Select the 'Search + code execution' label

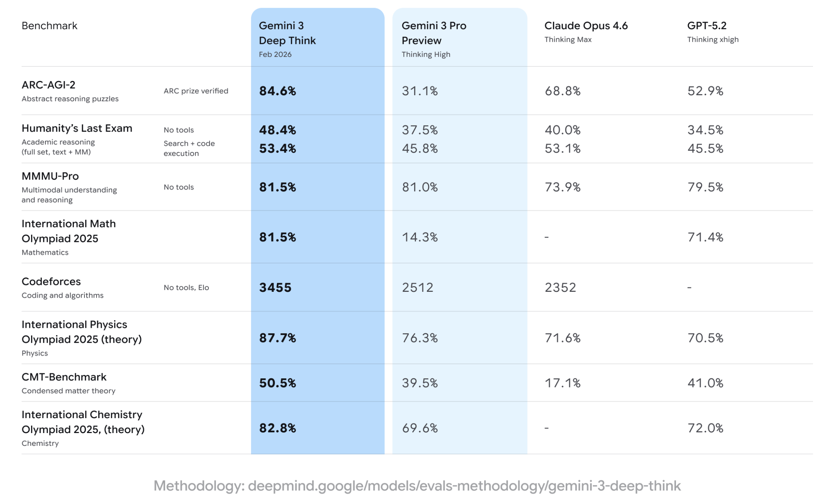coord(189,148)
